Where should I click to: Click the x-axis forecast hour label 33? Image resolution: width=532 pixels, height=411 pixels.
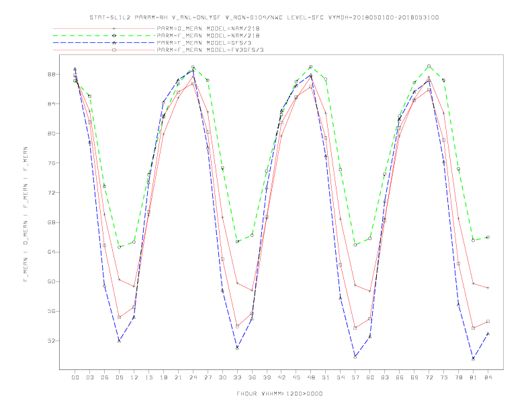(x=237, y=377)
